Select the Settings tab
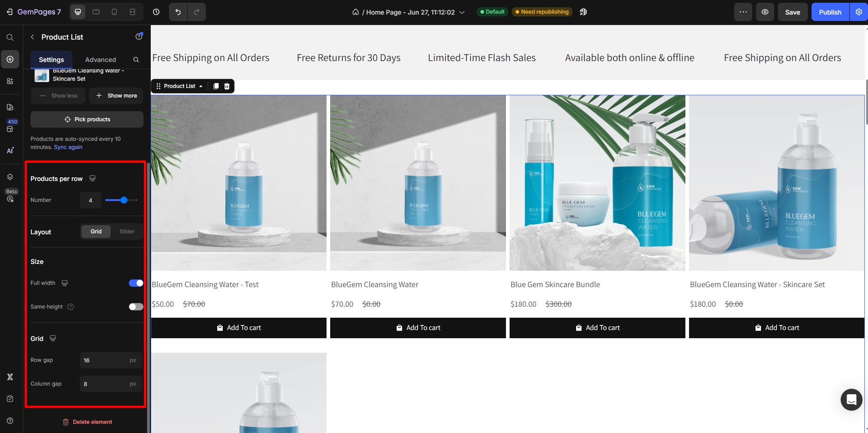The image size is (868, 433). (x=51, y=60)
